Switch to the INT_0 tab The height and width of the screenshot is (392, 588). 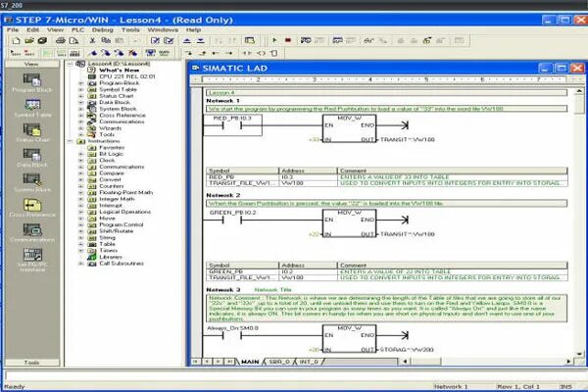309,362
